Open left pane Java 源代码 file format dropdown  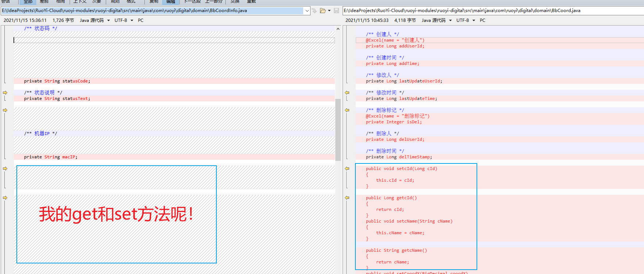coord(108,20)
